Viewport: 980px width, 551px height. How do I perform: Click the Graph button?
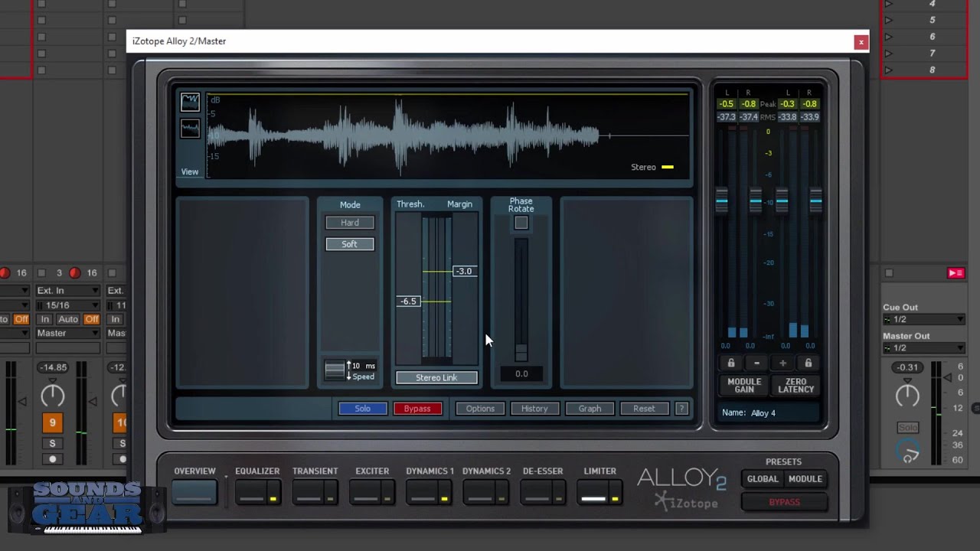click(x=590, y=409)
